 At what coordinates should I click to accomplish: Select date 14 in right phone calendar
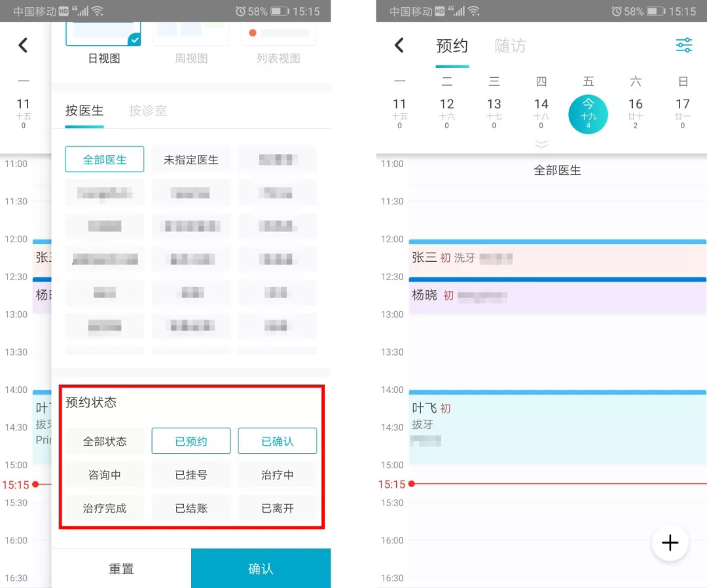[541, 113]
